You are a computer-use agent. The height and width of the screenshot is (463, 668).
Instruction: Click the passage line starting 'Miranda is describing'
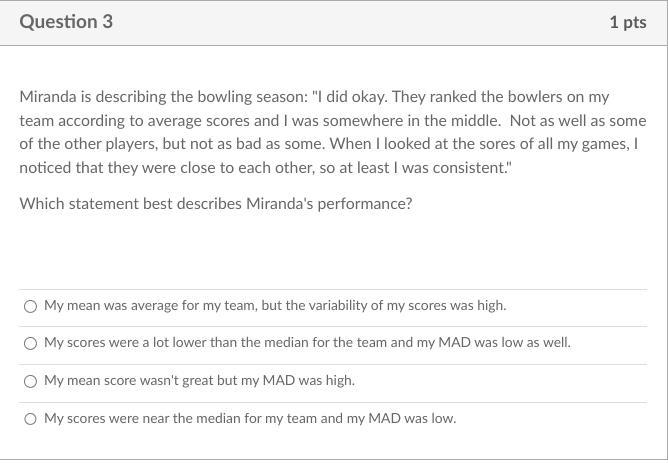[x=314, y=97]
